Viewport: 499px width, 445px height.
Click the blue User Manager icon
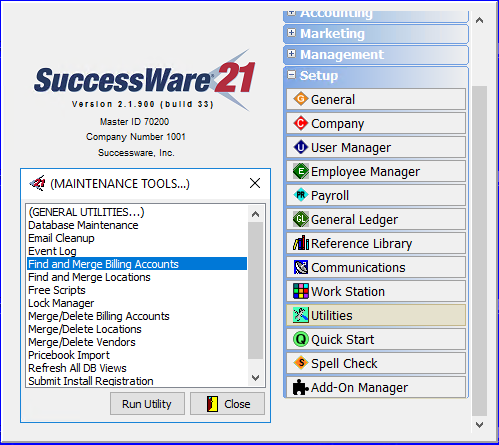301,147
